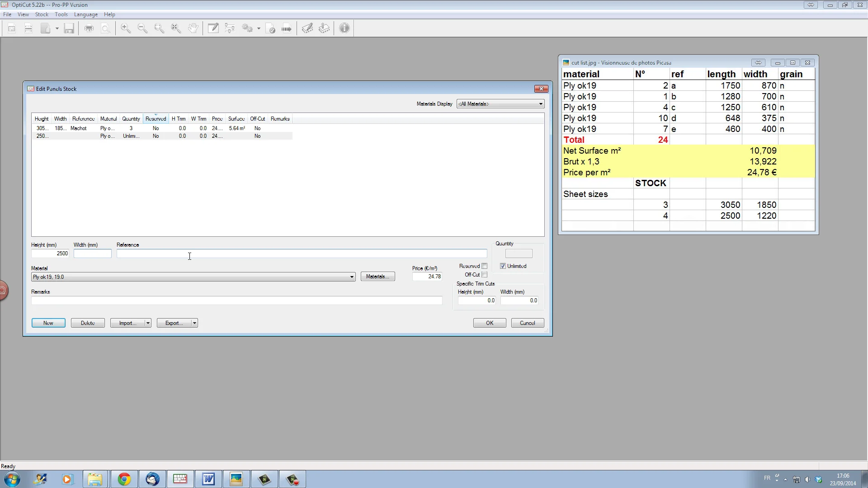
Task: Open Chrome from the taskbar
Action: (124, 479)
